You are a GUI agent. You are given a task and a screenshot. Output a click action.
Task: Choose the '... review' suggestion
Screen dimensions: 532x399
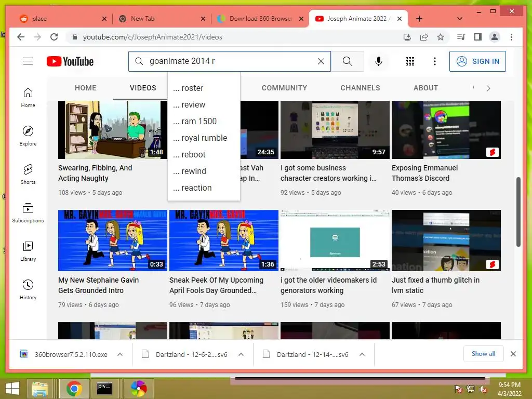[x=204, y=104]
